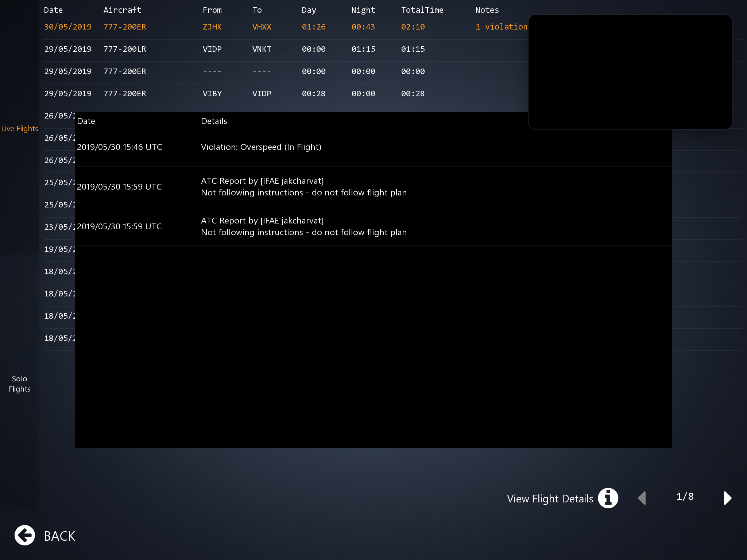Click the Aircraft column header

(x=122, y=10)
